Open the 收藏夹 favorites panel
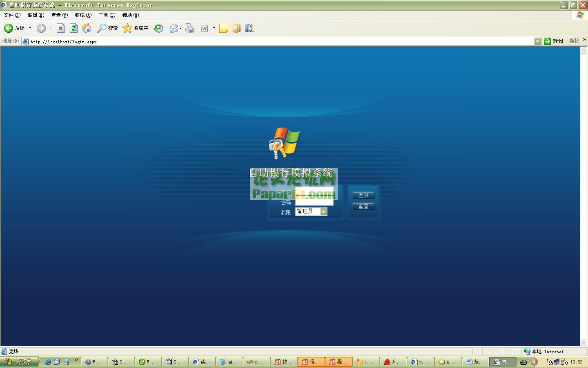 pyautogui.click(x=136, y=28)
